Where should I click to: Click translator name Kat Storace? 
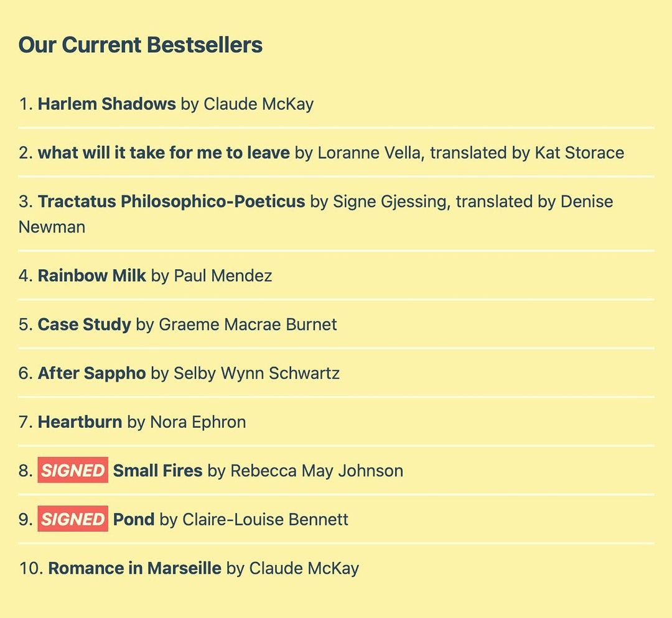pyautogui.click(x=579, y=152)
